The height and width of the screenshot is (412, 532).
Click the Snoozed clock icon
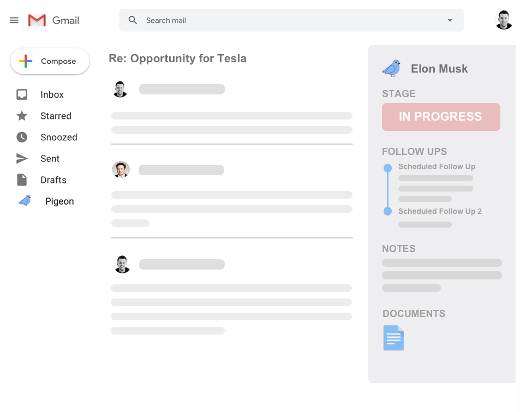click(22, 137)
